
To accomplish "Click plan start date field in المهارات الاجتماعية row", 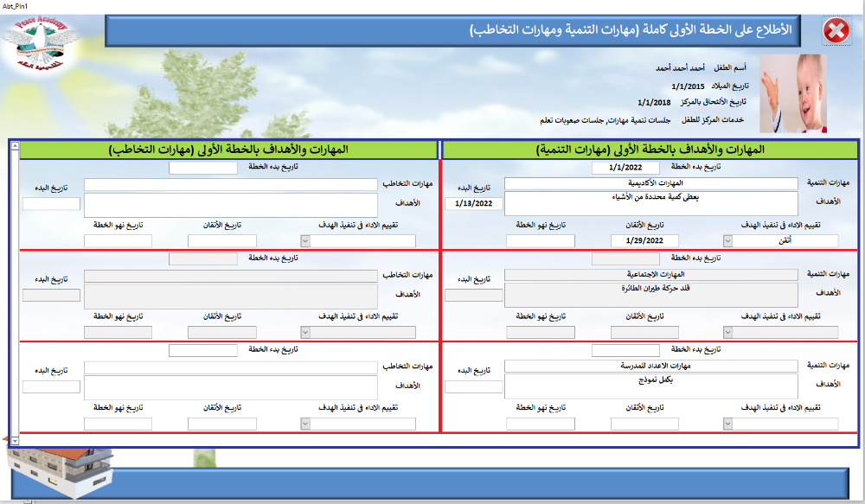I will [625, 258].
